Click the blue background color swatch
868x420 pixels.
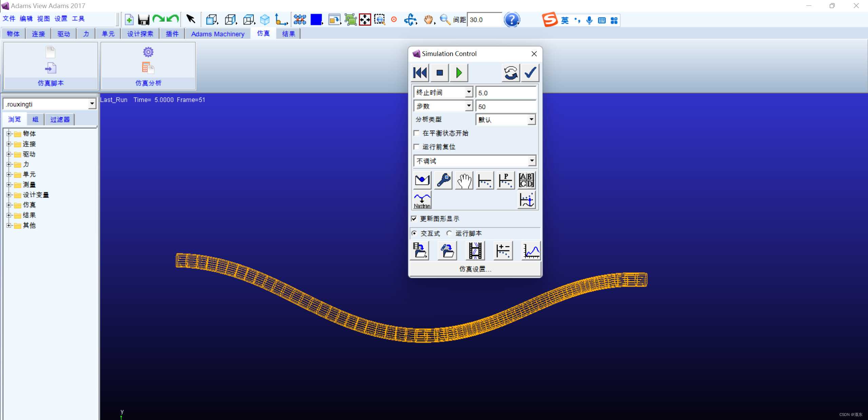pyautogui.click(x=316, y=20)
